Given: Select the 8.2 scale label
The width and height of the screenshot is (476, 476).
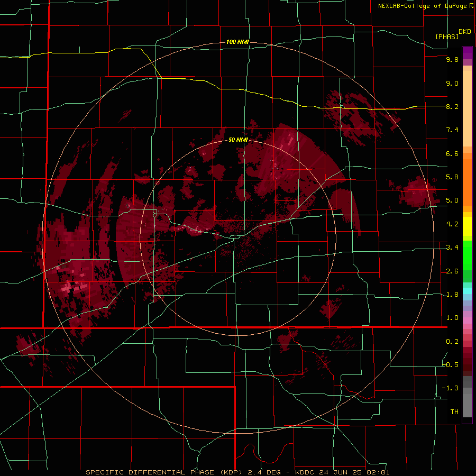Looking at the screenshot, I should [x=452, y=106].
